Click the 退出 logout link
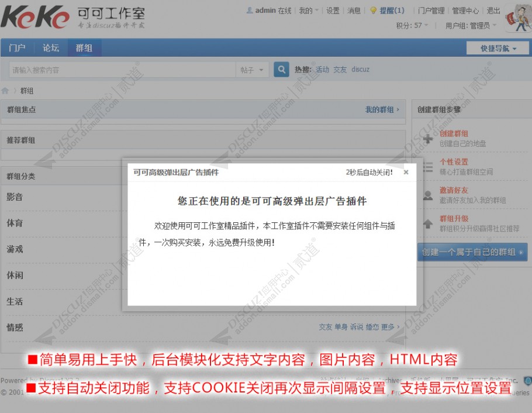 (x=493, y=11)
